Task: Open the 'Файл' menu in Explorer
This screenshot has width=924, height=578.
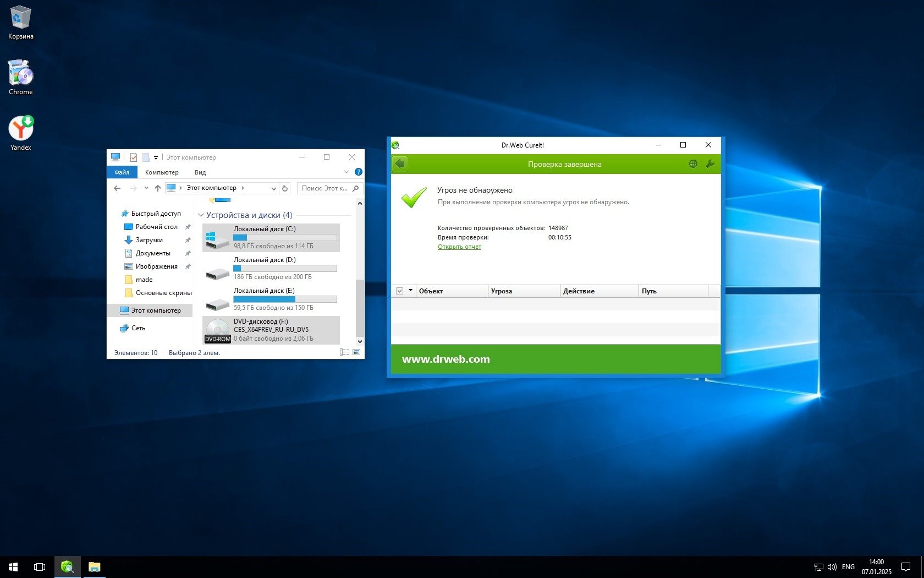Action: pos(122,172)
